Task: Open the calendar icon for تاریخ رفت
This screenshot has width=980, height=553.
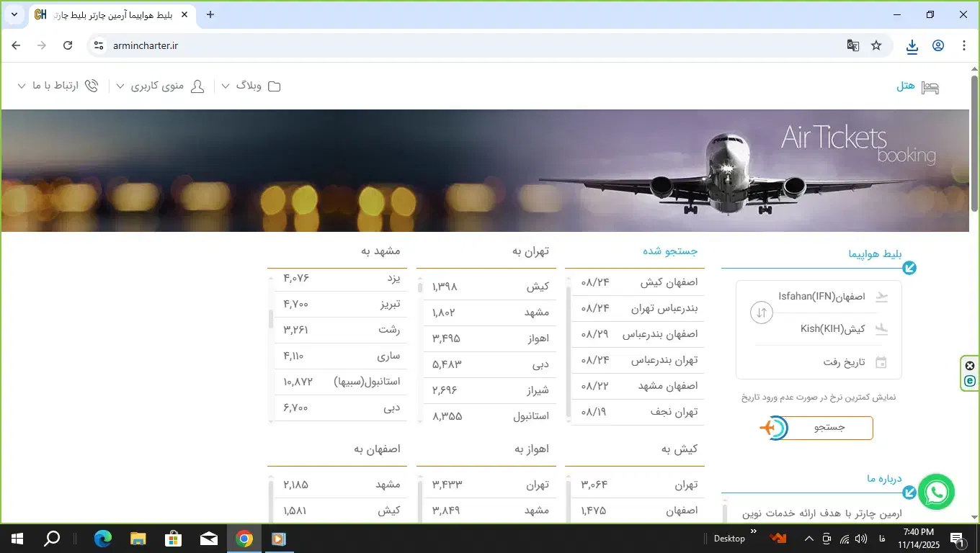Action: click(x=881, y=362)
